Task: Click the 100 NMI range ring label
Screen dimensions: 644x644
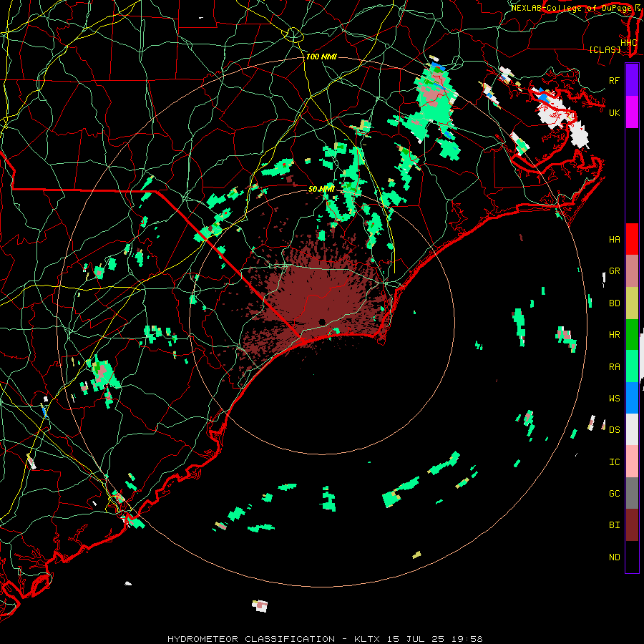Action: click(x=321, y=57)
